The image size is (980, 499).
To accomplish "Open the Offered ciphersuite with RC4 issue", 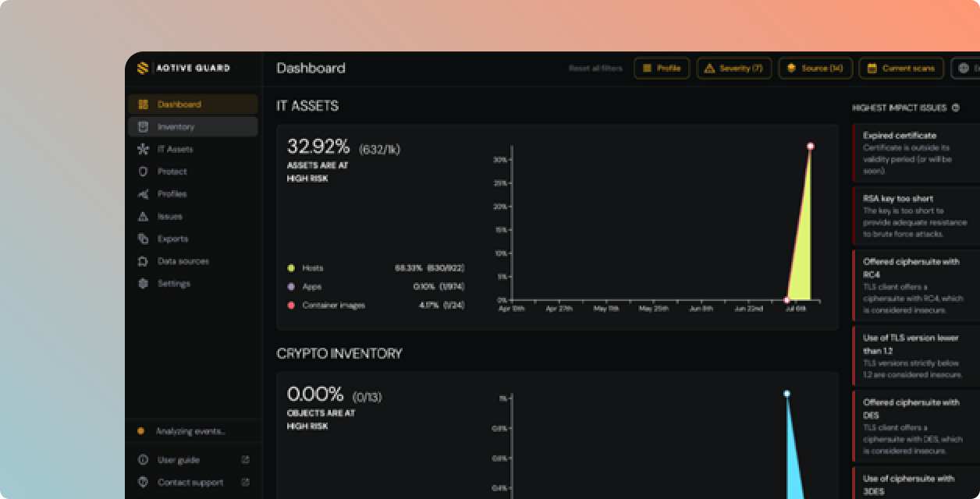I will click(917, 285).
